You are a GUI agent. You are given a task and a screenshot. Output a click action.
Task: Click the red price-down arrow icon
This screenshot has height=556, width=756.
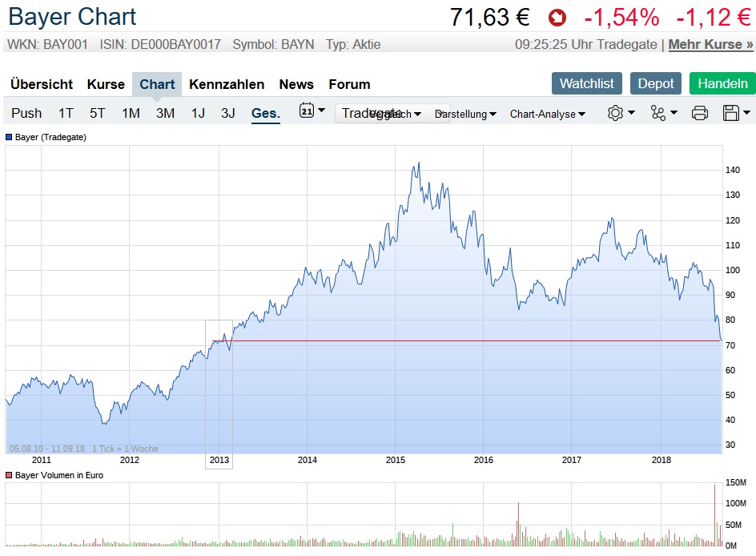pos(557,17)
